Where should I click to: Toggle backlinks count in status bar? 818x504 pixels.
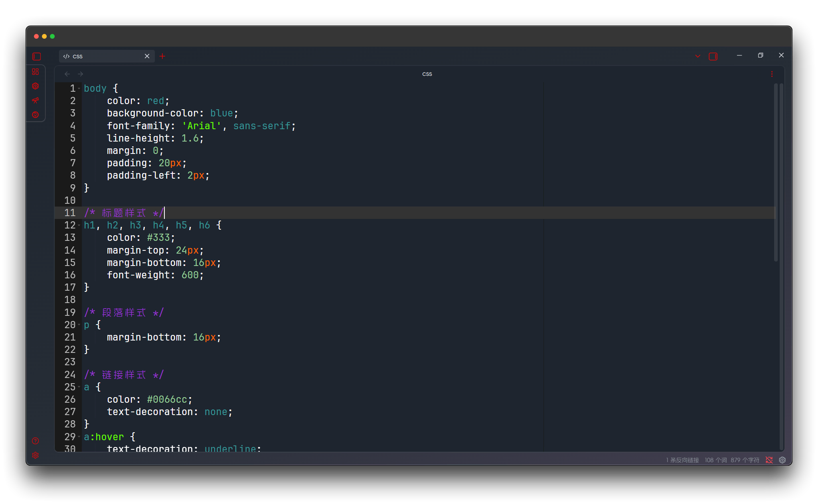tap(682, 460)
